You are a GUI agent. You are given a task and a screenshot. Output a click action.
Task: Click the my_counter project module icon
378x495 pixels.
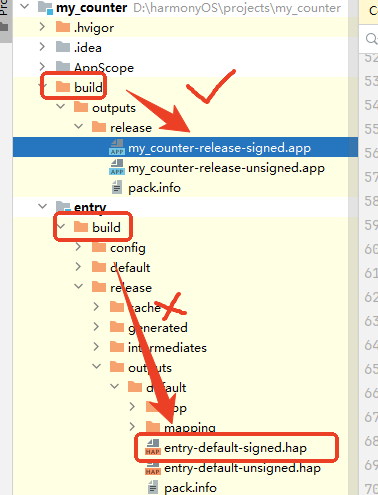click(x=45, y=8)
